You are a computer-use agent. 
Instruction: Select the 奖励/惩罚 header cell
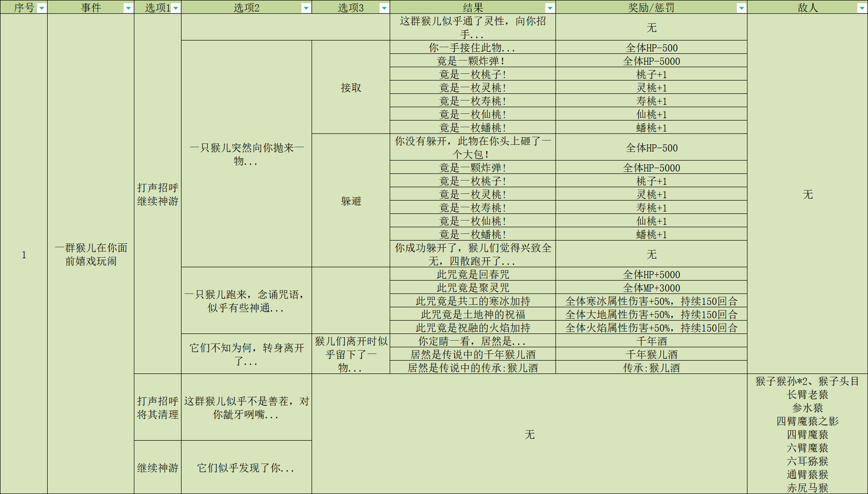click(x=651, y=7)
